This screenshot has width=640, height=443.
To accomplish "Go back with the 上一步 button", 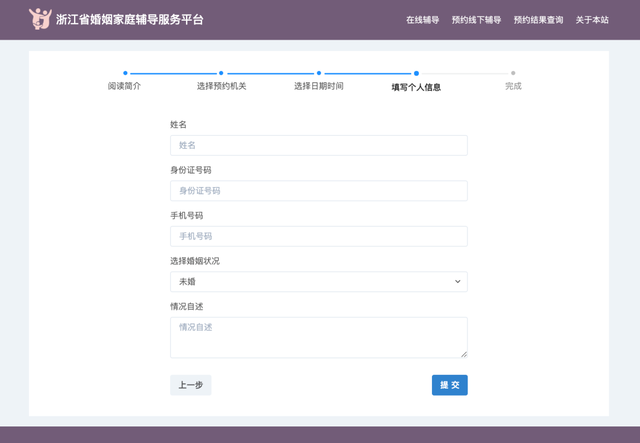I will tap(191, 385).
